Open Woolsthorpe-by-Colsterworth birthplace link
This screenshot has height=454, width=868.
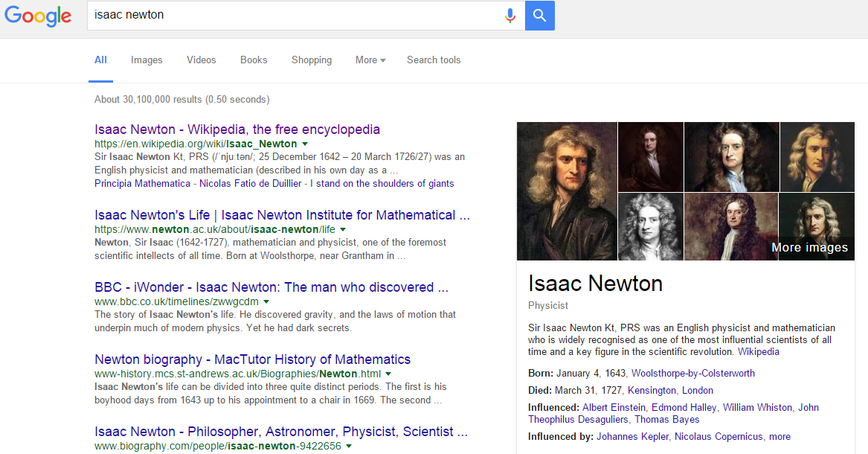693,373
